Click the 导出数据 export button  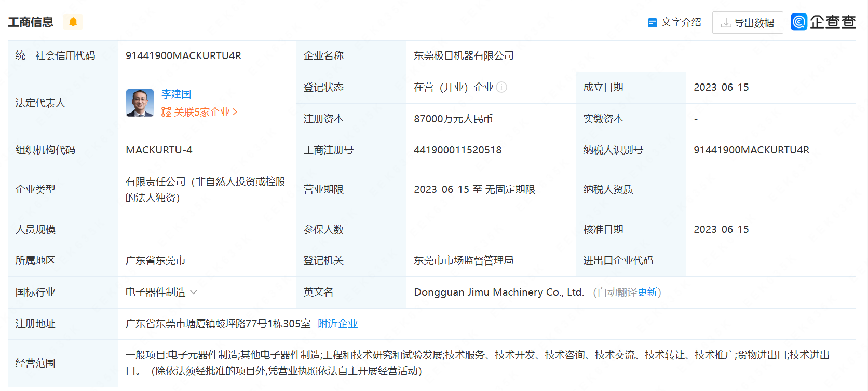coord(748,23)
